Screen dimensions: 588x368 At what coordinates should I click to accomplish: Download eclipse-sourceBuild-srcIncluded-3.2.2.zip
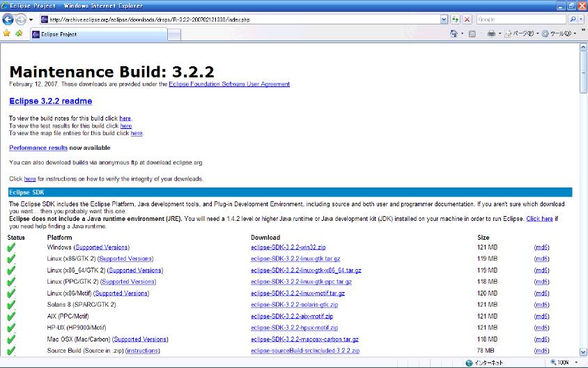click(x=305, y=351)
